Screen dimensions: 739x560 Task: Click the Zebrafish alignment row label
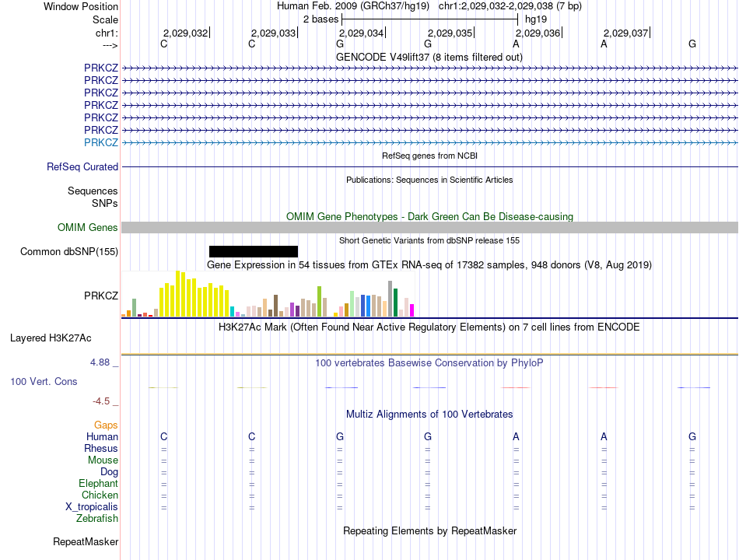(x=97, y=519)
